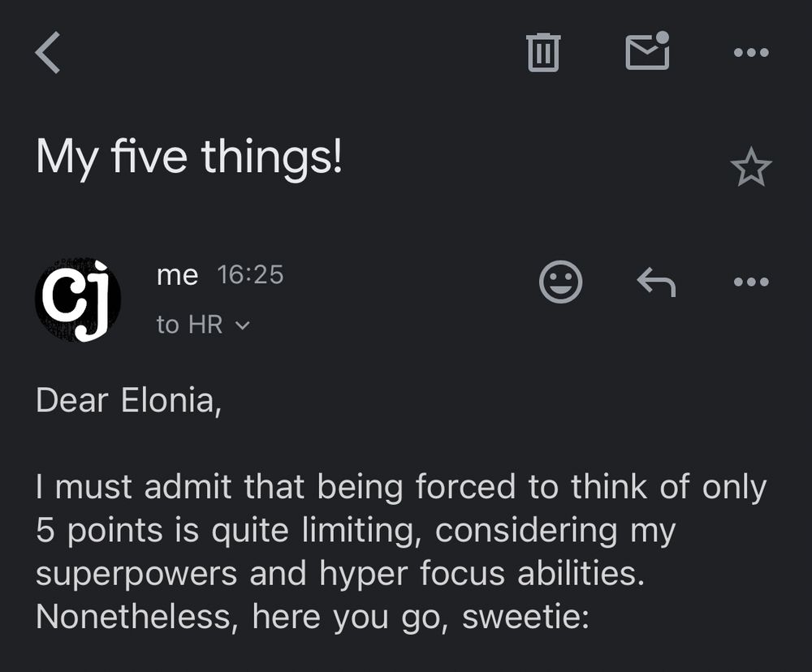This screenshot has height=672, width=812.
Task: Tap the line beginning "I must admit"
Action: click(400, 487)
